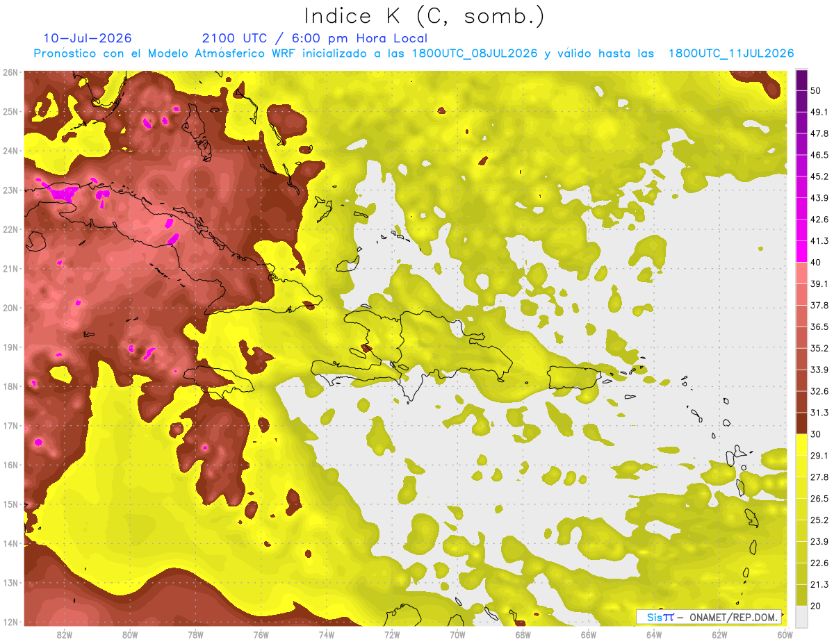This screenshot has height=644, width=834.
Task: Click the '16N' latitude label
Action: (x=10, y=465)
